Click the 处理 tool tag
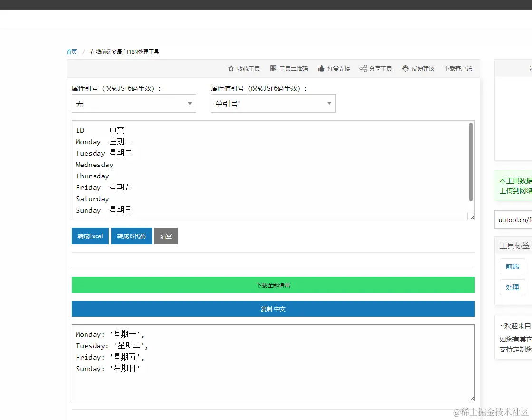 513,287
